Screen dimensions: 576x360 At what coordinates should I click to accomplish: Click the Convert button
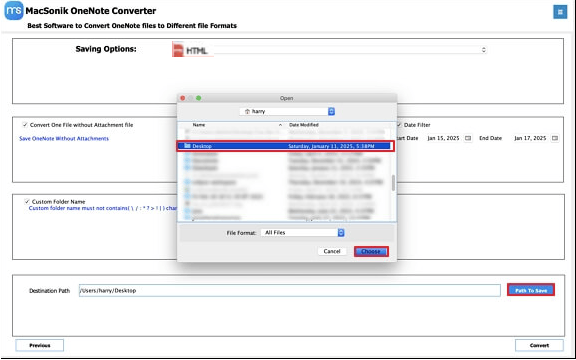pos(539,345)
